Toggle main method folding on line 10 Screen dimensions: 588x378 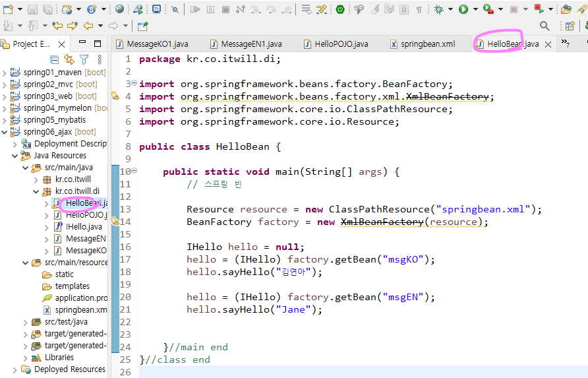pos(134,171)
